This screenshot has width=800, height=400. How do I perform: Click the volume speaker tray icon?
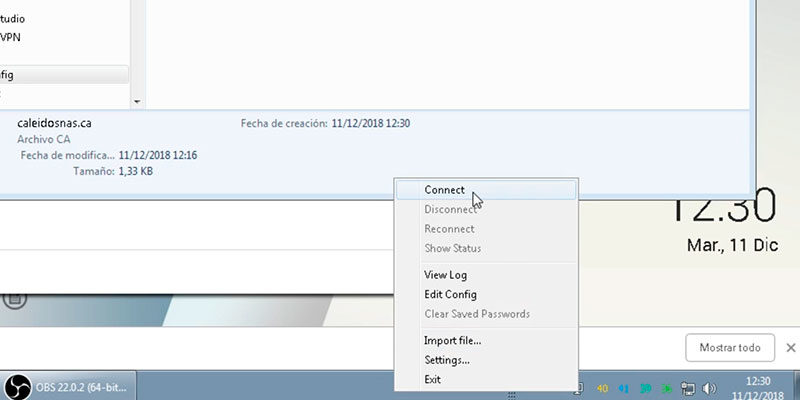click(x=709, y=388)
